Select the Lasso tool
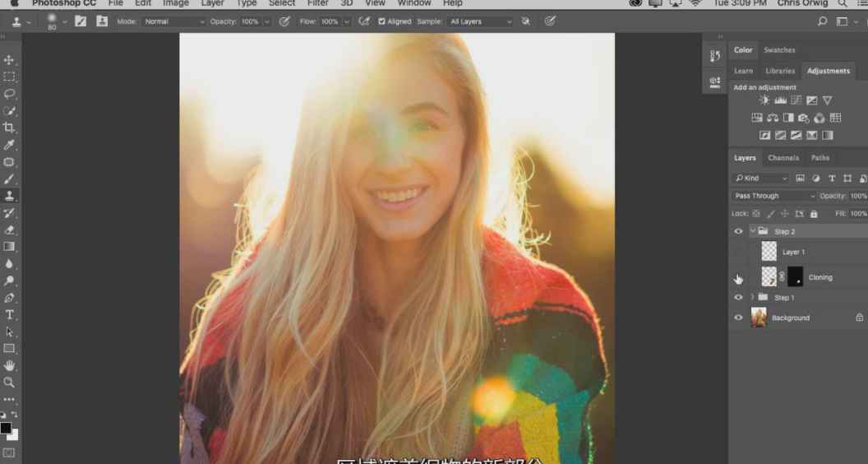The height and width of the screenshot is (464, 868). [9, 94]
